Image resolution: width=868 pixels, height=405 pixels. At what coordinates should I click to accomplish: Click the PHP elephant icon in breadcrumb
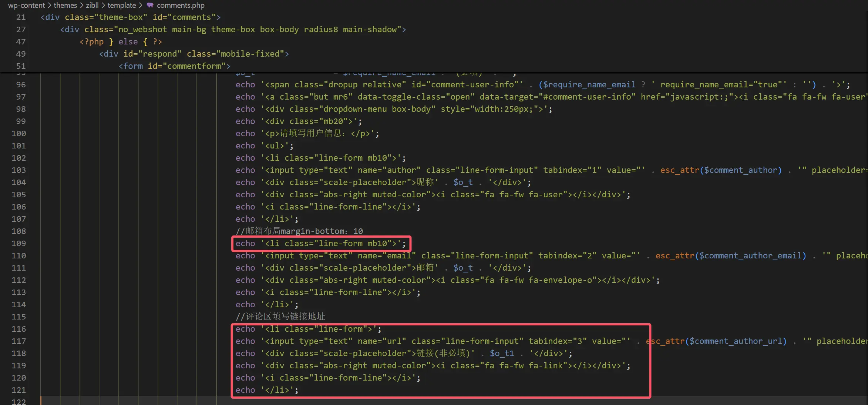pyautogui.click(x=150, y=5)
